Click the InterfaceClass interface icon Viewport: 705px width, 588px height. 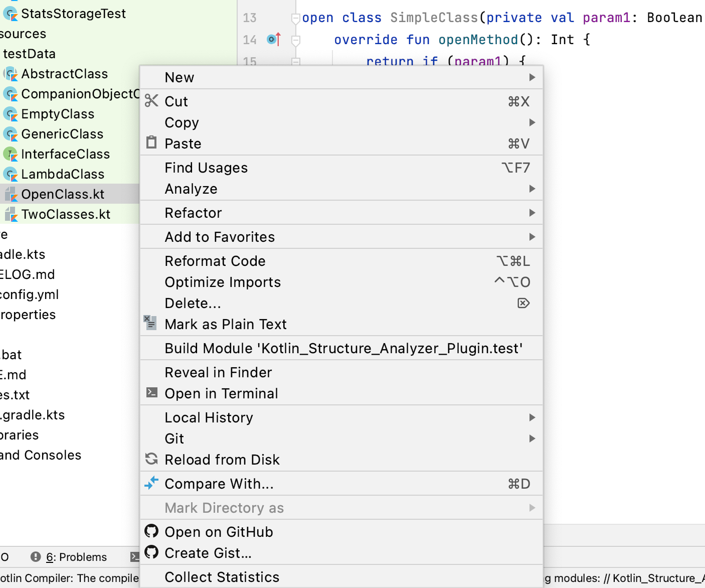pos(11,154)
